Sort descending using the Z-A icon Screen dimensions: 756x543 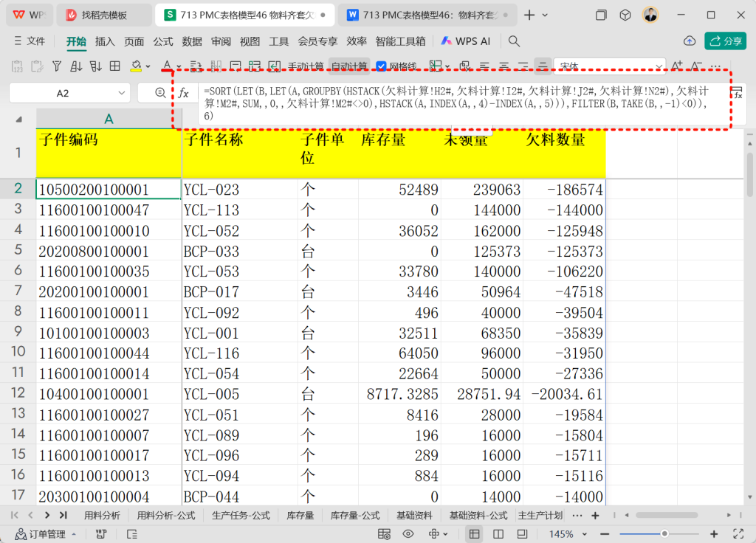pyautogui.click(x=95, y=66)
